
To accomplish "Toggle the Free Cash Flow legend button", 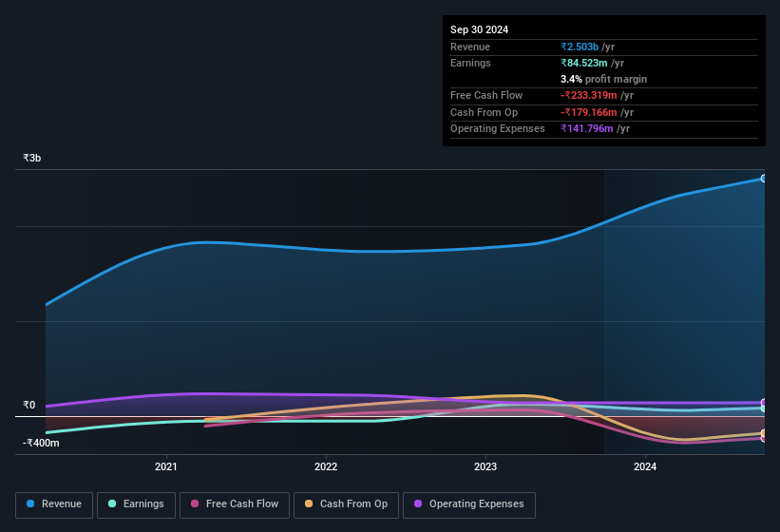I will tap(235, 505).
